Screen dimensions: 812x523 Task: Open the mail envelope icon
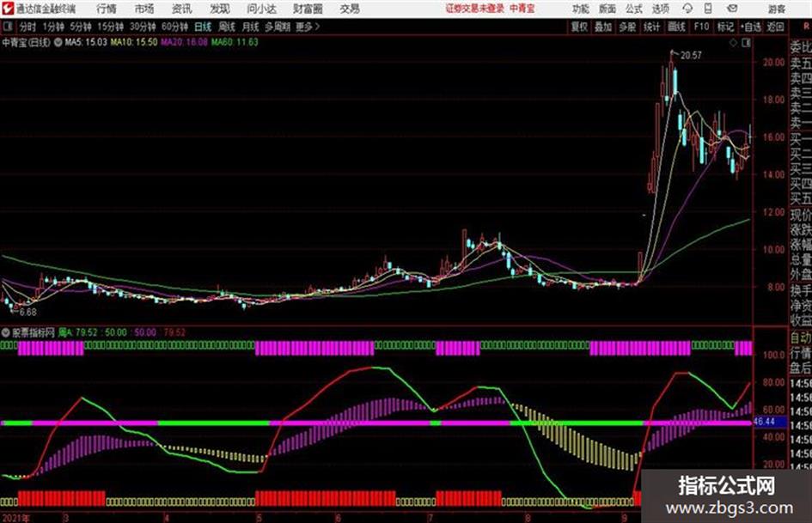pyautogui.click(x=732, y=9)
